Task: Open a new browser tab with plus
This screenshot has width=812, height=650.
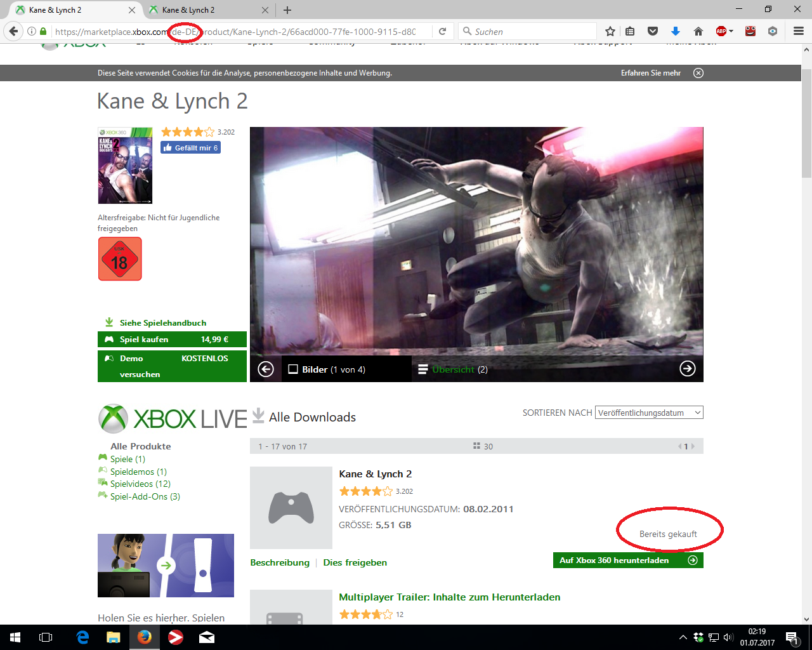Action: point(287,10)
